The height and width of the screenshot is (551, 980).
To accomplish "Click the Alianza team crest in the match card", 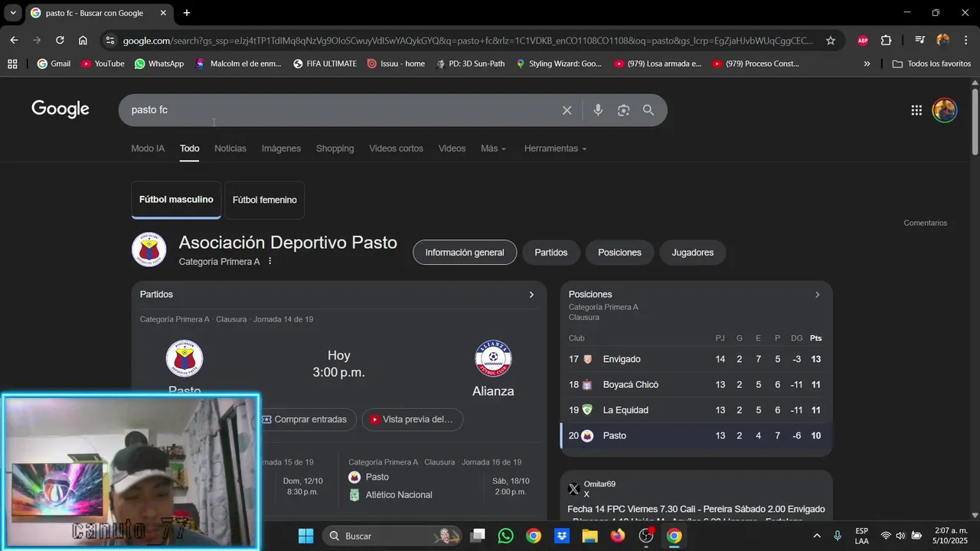I will (493, 358).
